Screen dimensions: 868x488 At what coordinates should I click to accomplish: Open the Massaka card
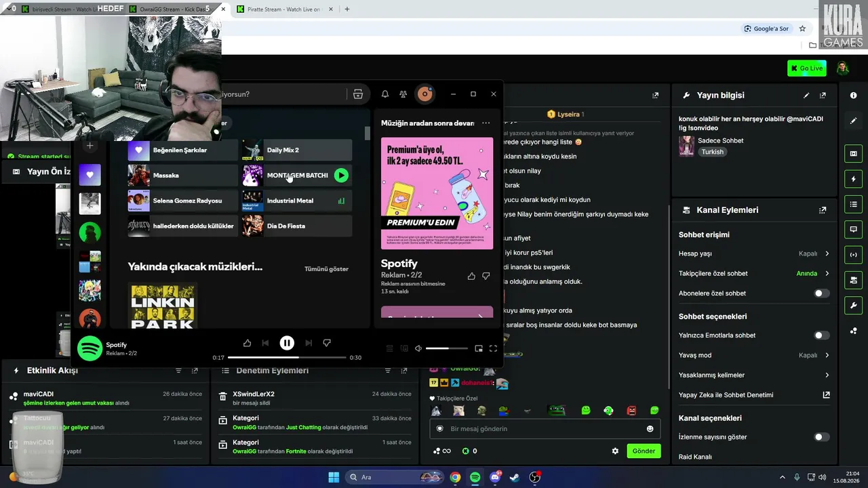[x=183, y=176]
